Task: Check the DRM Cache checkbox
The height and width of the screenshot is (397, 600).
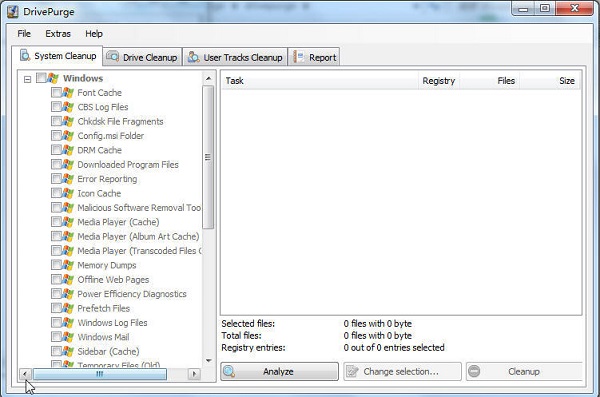Action: [x=56, y=150]
